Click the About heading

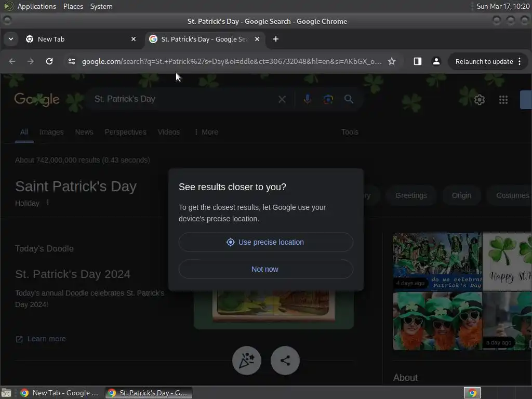(x=405, y=378)
